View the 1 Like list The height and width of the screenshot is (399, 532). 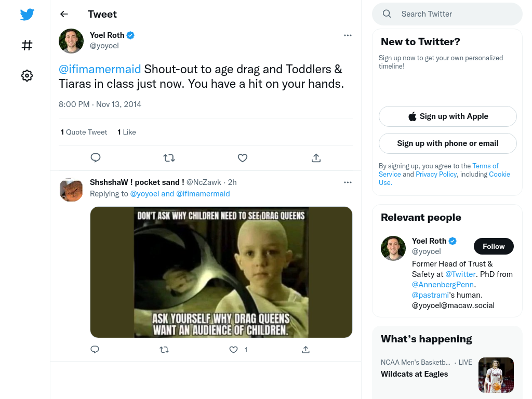click(127, 132)
